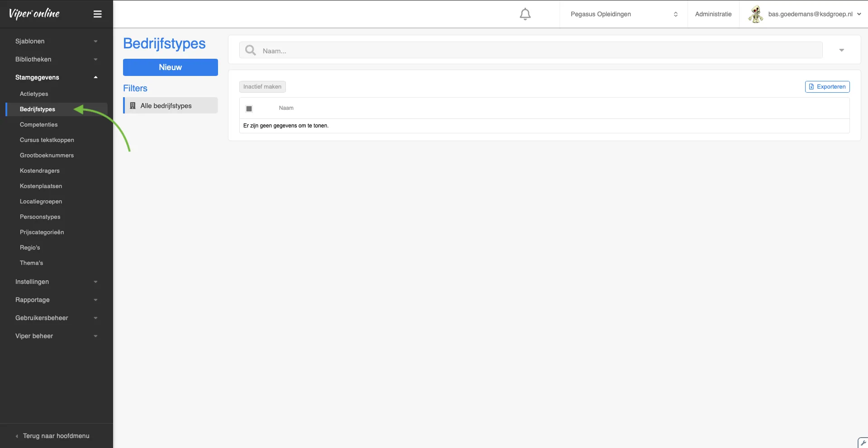Toggle the hamburger menu icon
This screenshot has width=868, height=448.
click(97, 14)
